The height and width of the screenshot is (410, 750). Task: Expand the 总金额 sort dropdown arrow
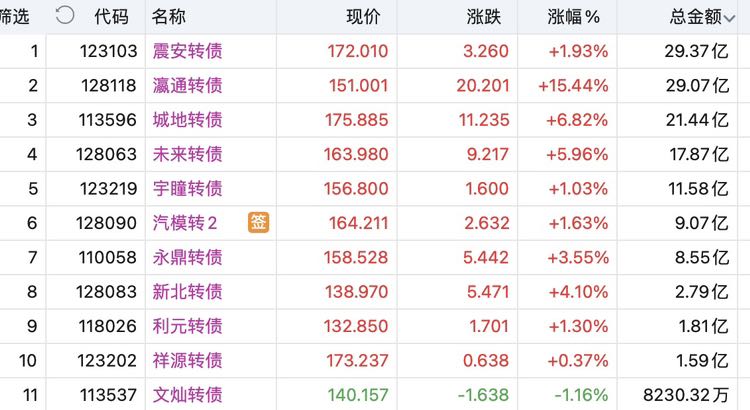(729, 19)
